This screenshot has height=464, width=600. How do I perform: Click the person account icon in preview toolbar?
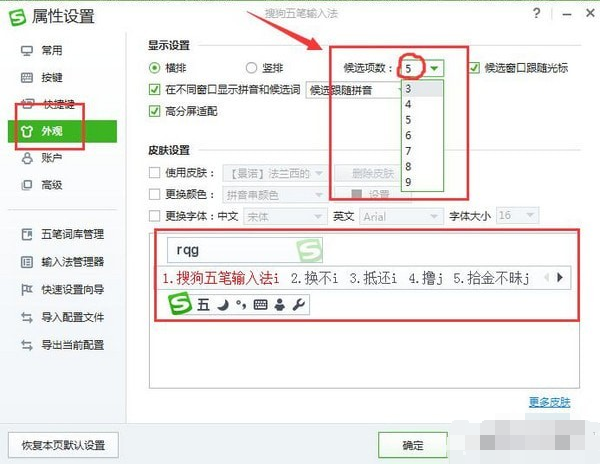pyautogui.click(x=280, y=305)
